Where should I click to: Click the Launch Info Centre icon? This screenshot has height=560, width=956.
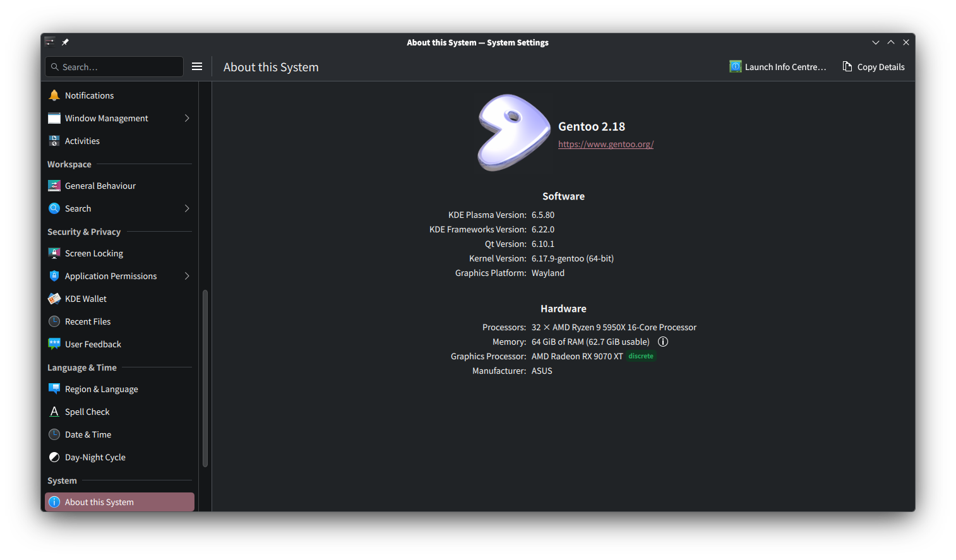tap(736, 66)
